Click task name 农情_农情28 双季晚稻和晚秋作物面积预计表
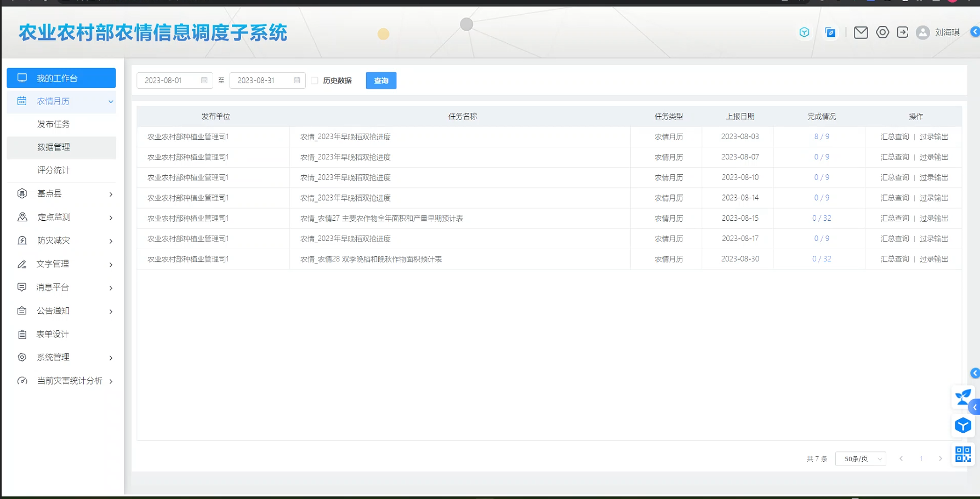 (371, 259)
